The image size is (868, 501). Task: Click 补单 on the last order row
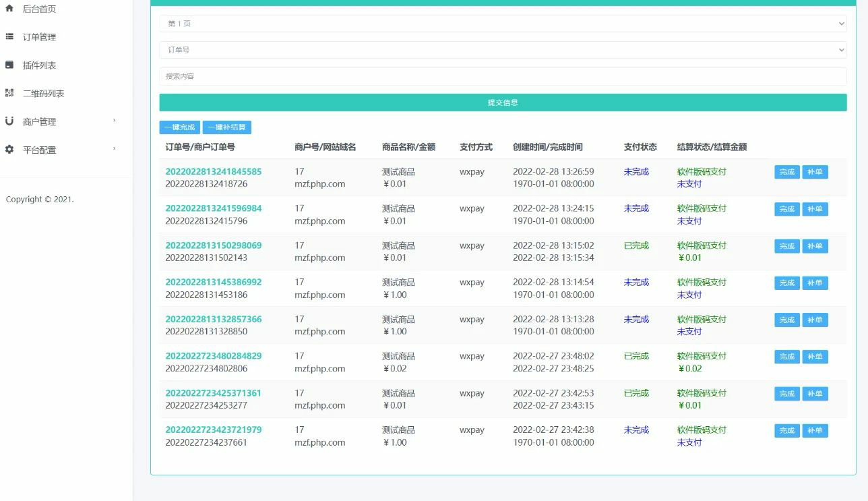click(815, 430)
